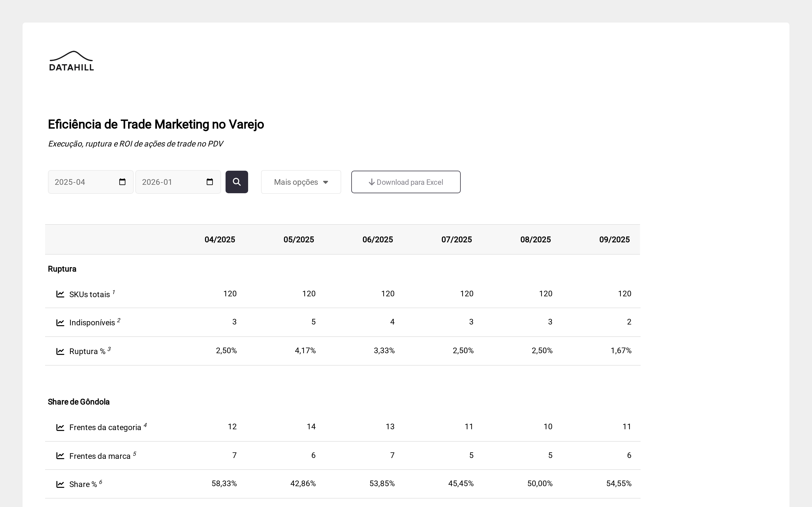Click the Ruptura section heading
The image size is (812, 507).
[x=62, y=269]
